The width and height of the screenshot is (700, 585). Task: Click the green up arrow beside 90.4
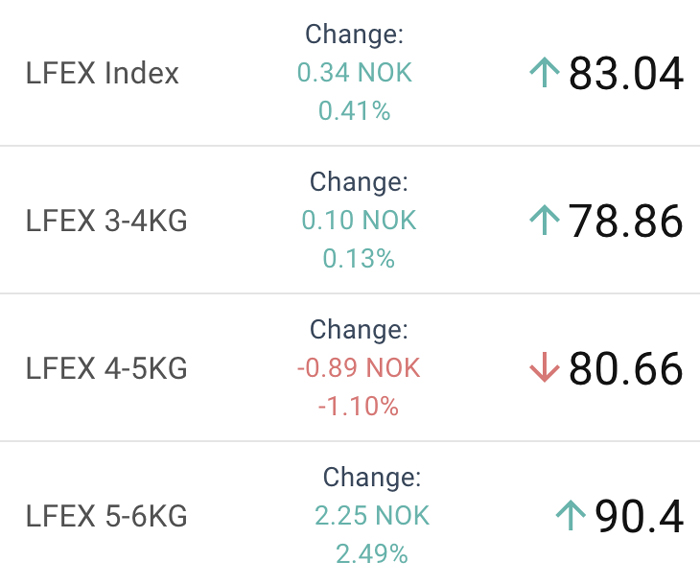571,515
